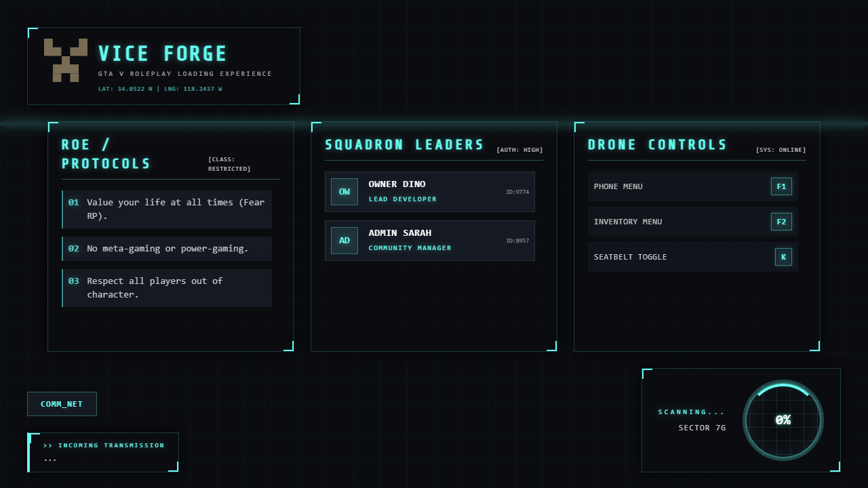Click the Inventory Menu control row

[693, 222]
